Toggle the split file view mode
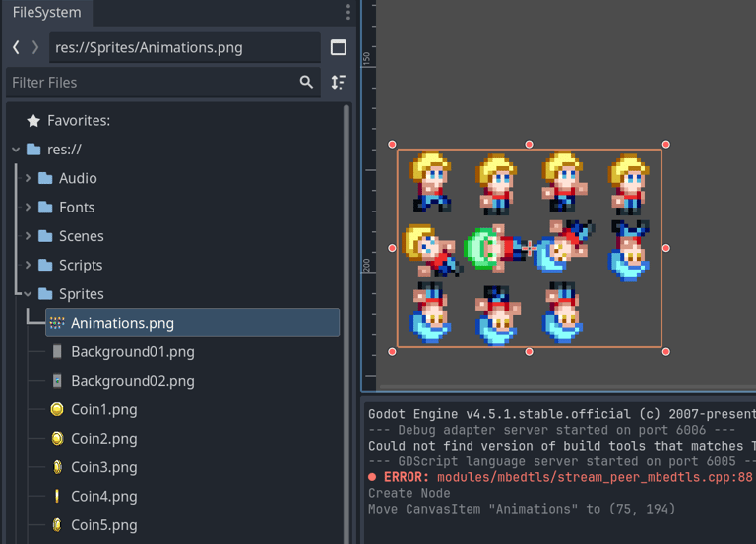 point(339,47)
